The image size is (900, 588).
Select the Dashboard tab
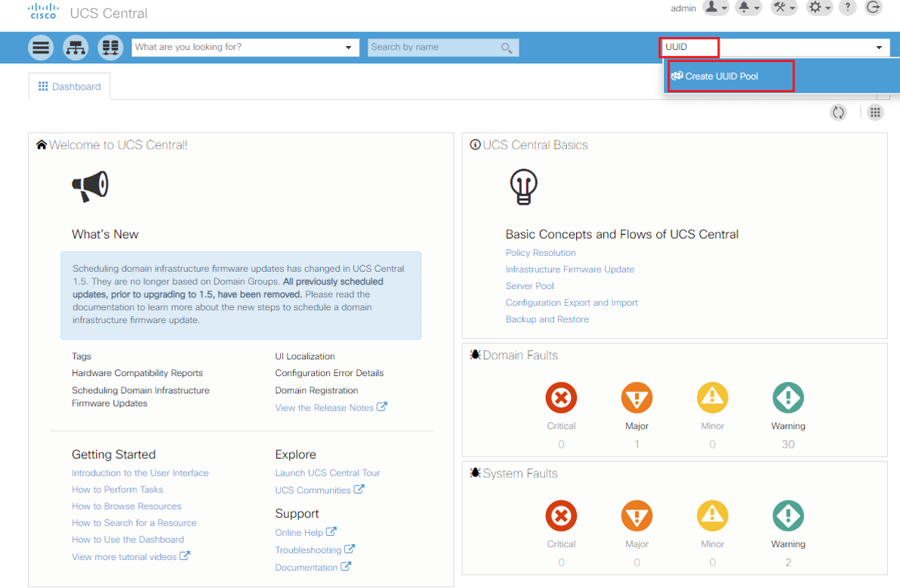pos(69,87)
